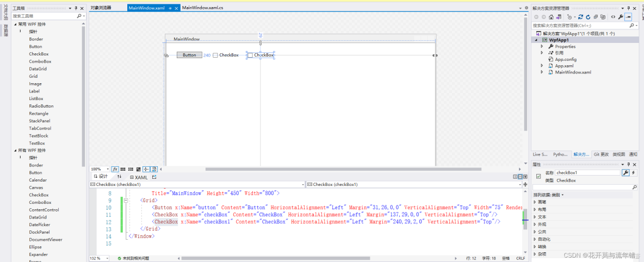Pin the toolbox panel
Image resolution: width=644 pixels, height=262 pixels.
tap(76, 8)
